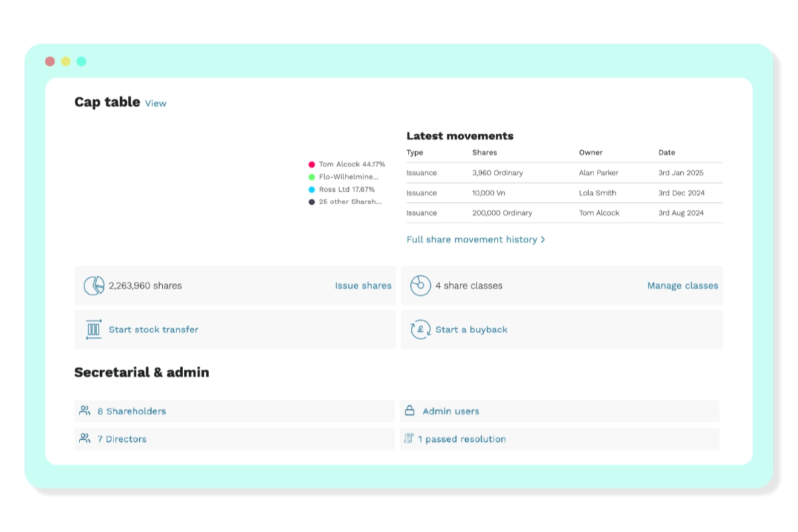Click the blue Ross Ltd legend dot
Screen dimensions: 798x532
(312, 190)
